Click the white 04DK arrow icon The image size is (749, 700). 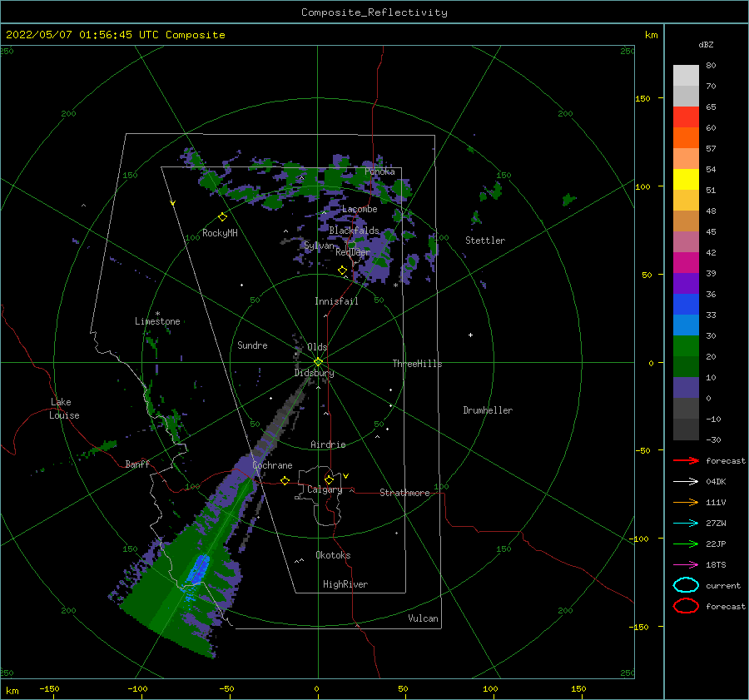click(x=686, y=481)
